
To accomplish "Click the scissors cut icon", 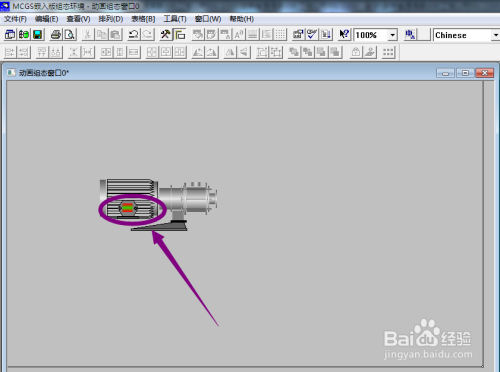I will (x=87, y=34).
